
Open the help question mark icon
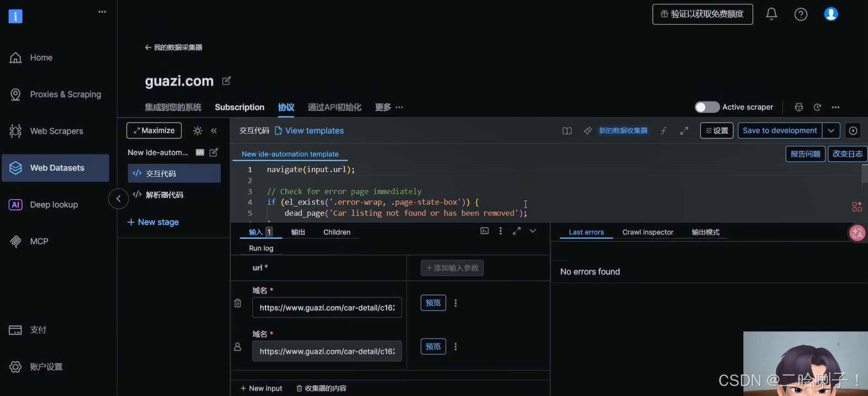801,14
